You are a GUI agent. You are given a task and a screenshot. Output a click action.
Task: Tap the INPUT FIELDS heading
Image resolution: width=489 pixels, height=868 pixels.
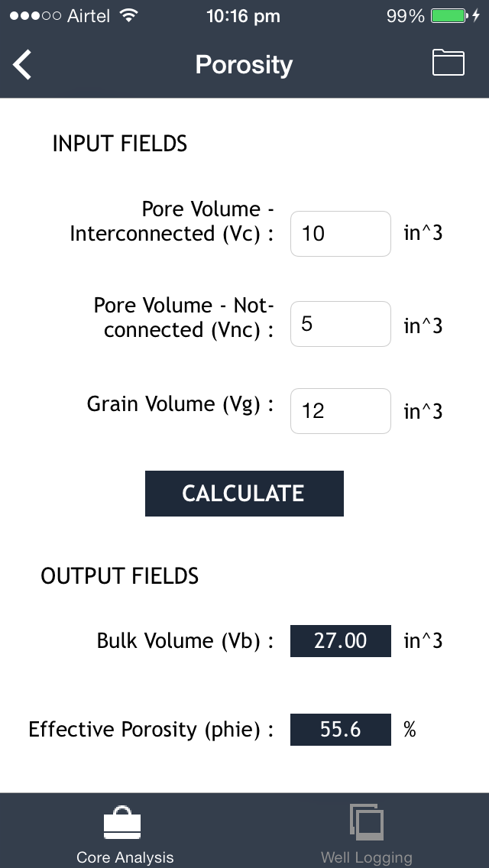click(x=119, y=144)
